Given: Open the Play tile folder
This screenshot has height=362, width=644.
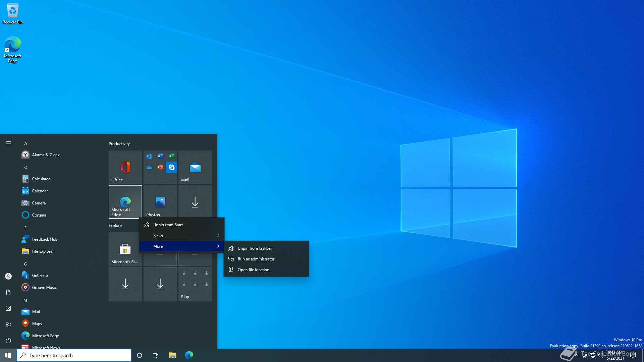Looking at the screenshot, I should [x=195, y=284].
